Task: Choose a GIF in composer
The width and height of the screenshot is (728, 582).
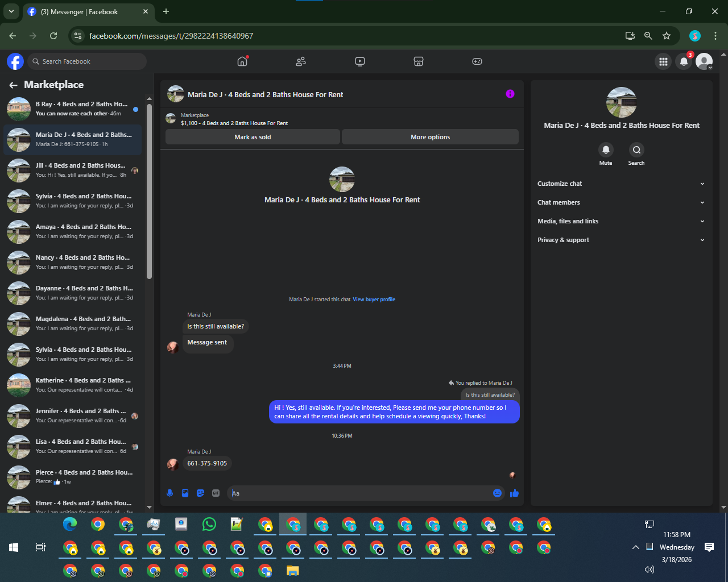Action: coord(216,493)
